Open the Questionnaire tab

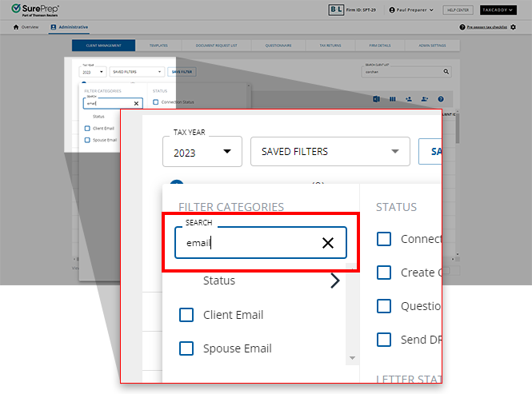(x=278, y=46)
